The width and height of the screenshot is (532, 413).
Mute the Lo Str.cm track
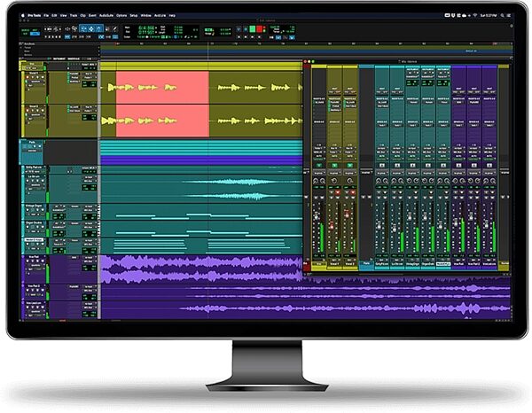click(x=43, y=181)
